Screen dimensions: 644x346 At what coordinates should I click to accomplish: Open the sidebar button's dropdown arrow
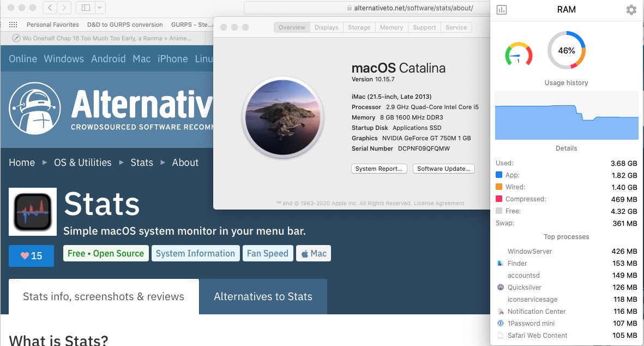(x=100, y=8)
